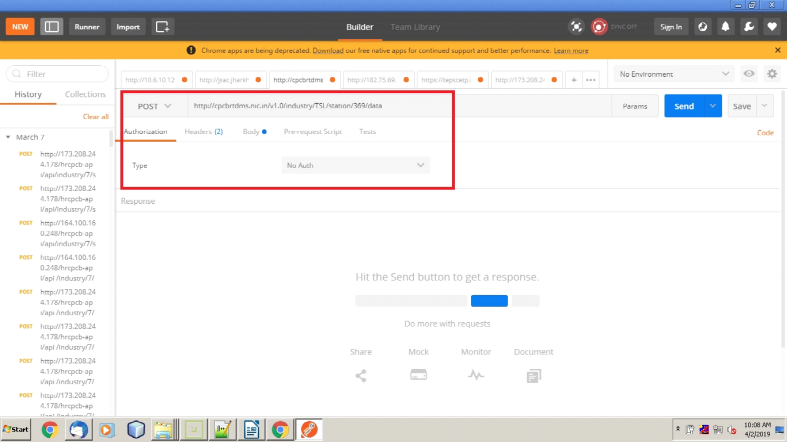
Task: Select the Headers (2) tab
Action: [204, 131]
